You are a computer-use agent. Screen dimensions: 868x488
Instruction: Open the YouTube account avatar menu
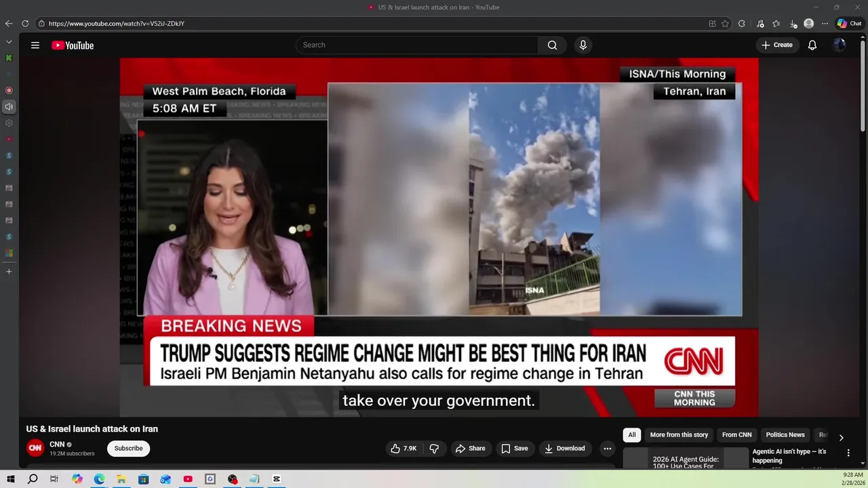click(840, 45)
